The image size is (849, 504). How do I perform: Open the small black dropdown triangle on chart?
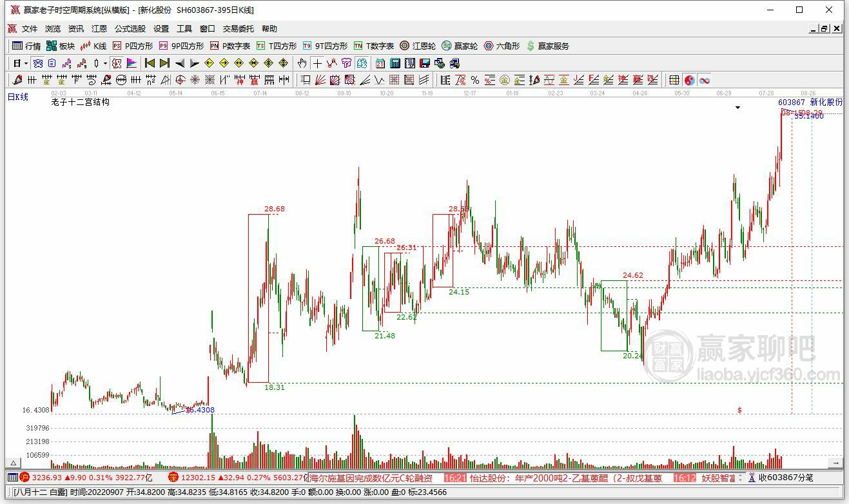coord(737,108)
